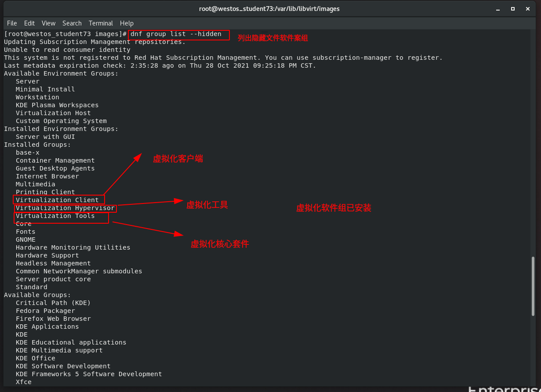Click the 'Hardware Support' line
Viewport: 541px width, 392px height.
(47, 255)
